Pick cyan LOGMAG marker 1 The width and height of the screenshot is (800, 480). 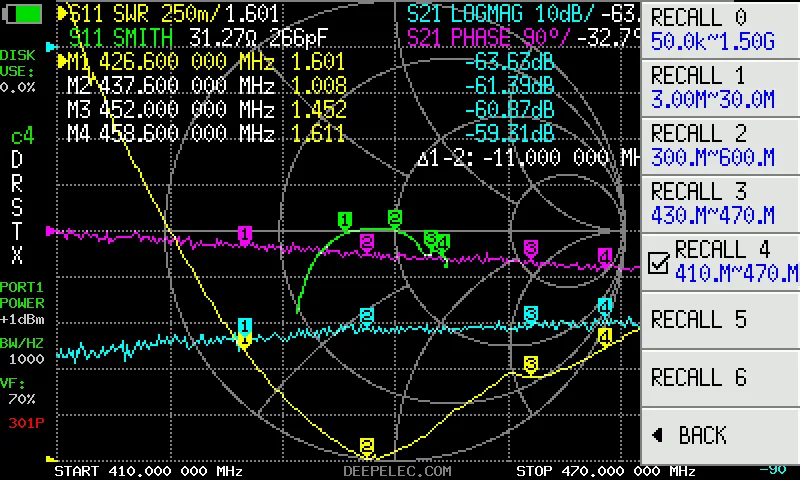click(244, 325)
